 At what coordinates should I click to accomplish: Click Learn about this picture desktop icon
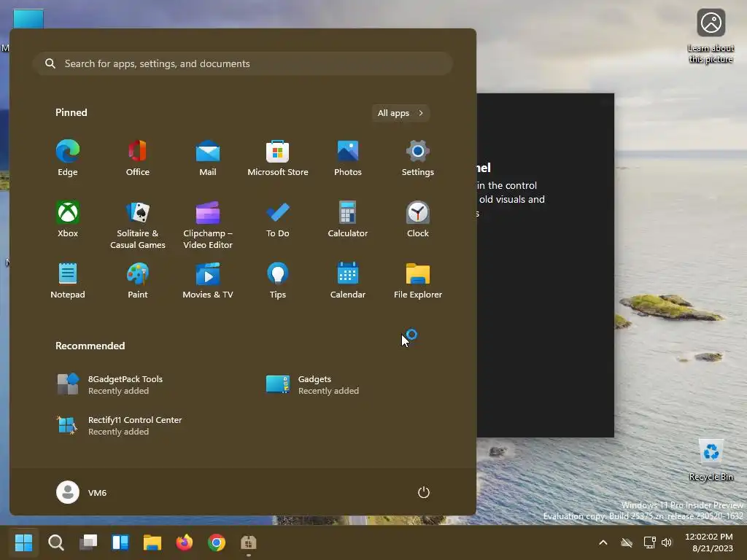711,36
